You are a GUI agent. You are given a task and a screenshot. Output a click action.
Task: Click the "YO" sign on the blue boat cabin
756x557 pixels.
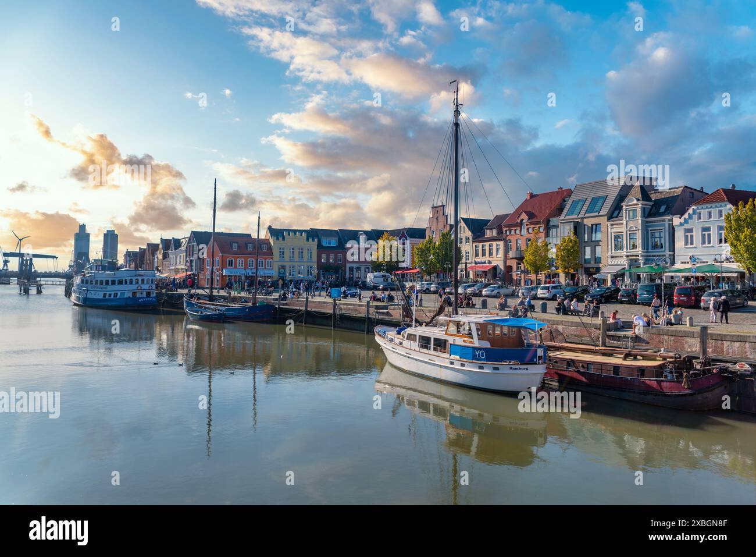pos(480,353)
